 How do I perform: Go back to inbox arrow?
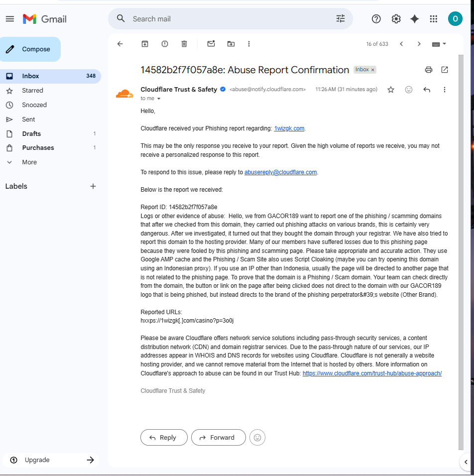[x=120, y=44]
